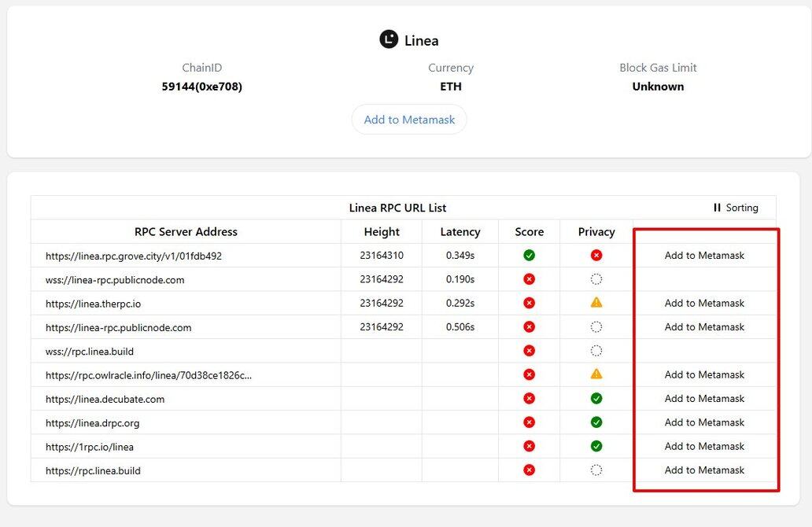Image resolution: width=812 pixels, height=527 pixels.
Task: Select the https://linea.rpc.grove.city/v1/01fdb492 address
Action: coord(134,256)
